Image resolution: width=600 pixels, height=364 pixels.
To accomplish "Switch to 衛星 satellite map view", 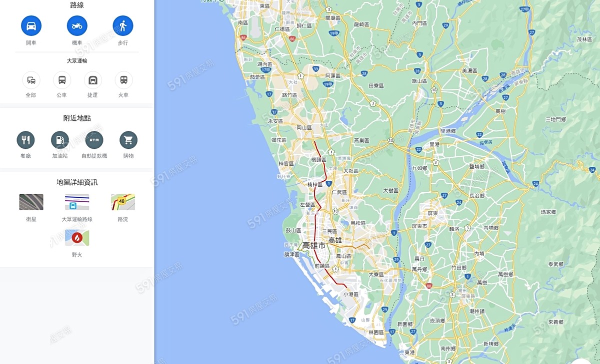I will [x=31, y=202].
